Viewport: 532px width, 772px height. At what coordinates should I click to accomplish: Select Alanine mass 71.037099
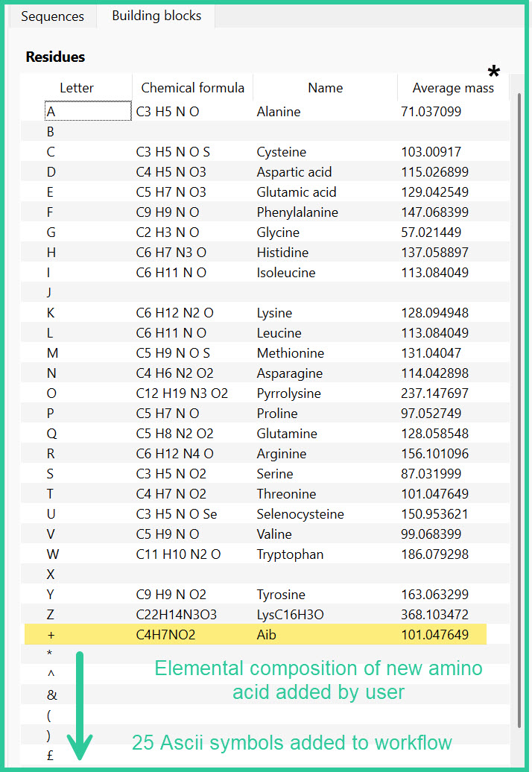431,111
